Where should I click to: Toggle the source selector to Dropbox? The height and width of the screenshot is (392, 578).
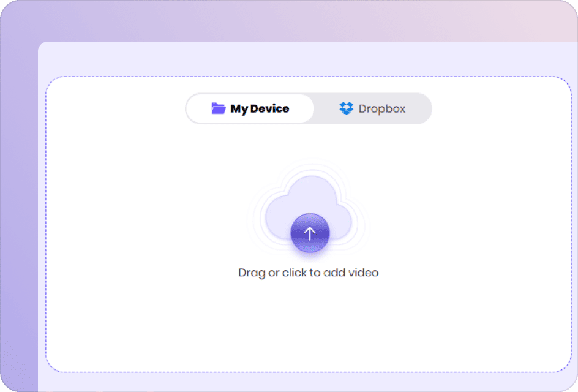point(373,108)
